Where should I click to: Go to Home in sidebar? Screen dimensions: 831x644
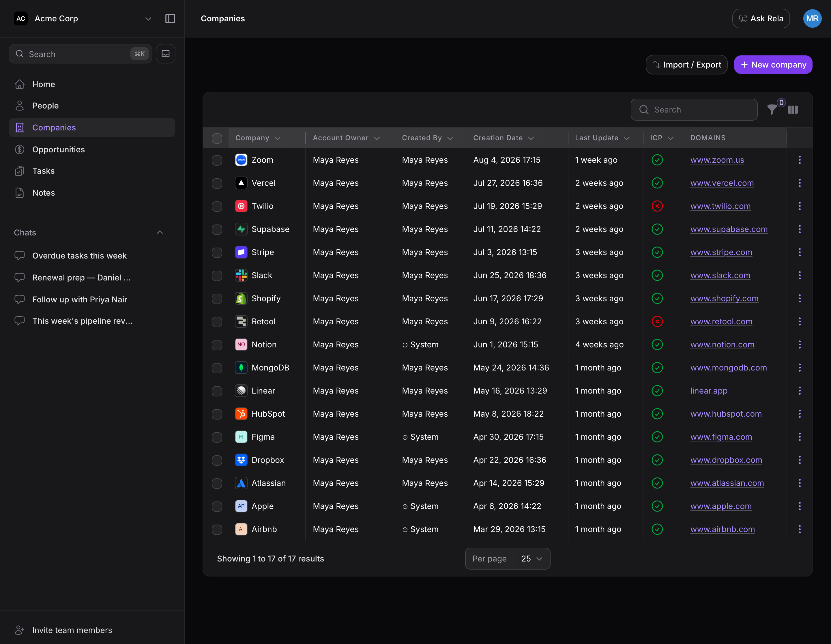[x=92, y=84]
